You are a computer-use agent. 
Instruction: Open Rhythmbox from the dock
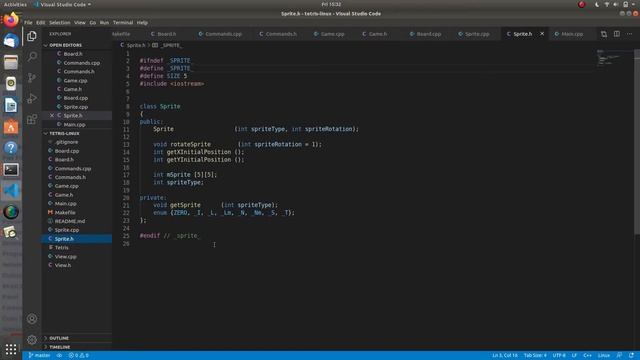[x=11, y=83]
